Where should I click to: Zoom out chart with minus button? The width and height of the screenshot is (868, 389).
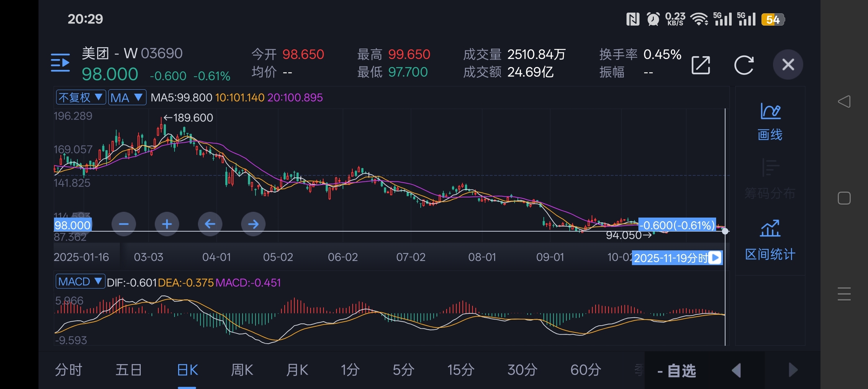click(124, 224)
